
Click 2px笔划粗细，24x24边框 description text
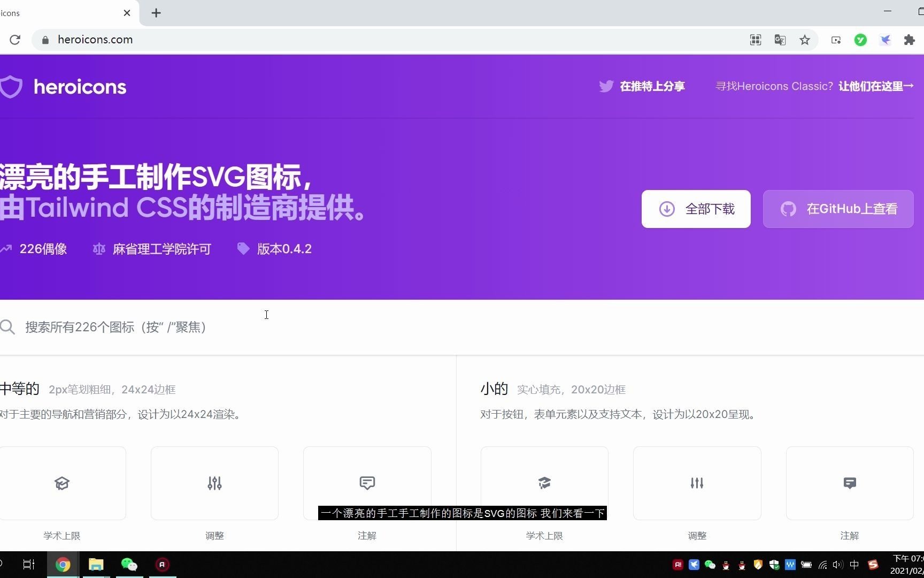[112, 390]
